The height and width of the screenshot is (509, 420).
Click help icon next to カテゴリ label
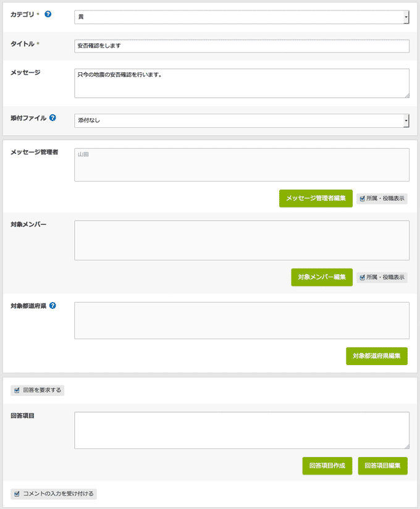pyautogui.click(x=48, y=14)
